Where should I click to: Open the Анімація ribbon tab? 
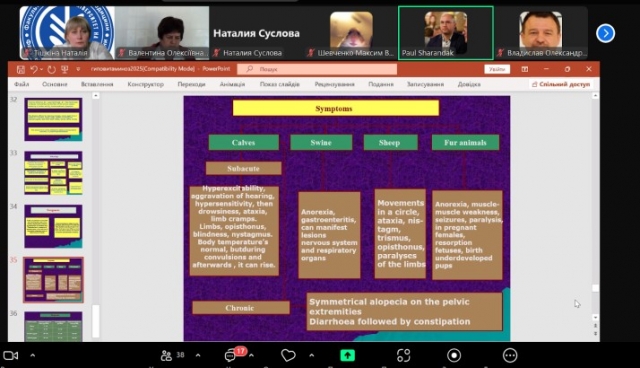point(232,84)
